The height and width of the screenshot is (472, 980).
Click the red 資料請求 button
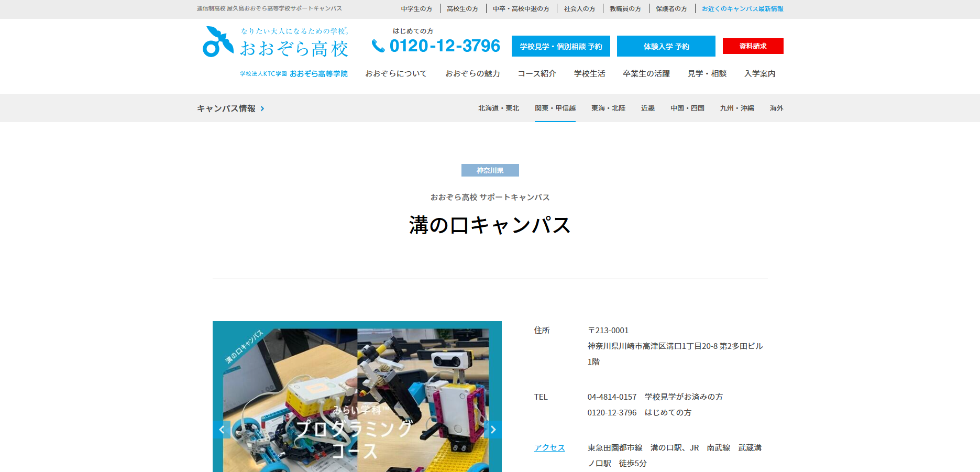[753, 46]
